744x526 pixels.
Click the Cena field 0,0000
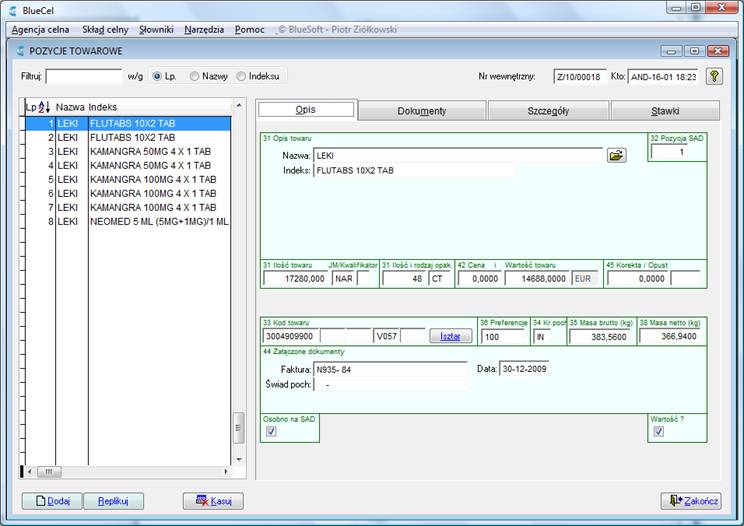pos(479,278)
